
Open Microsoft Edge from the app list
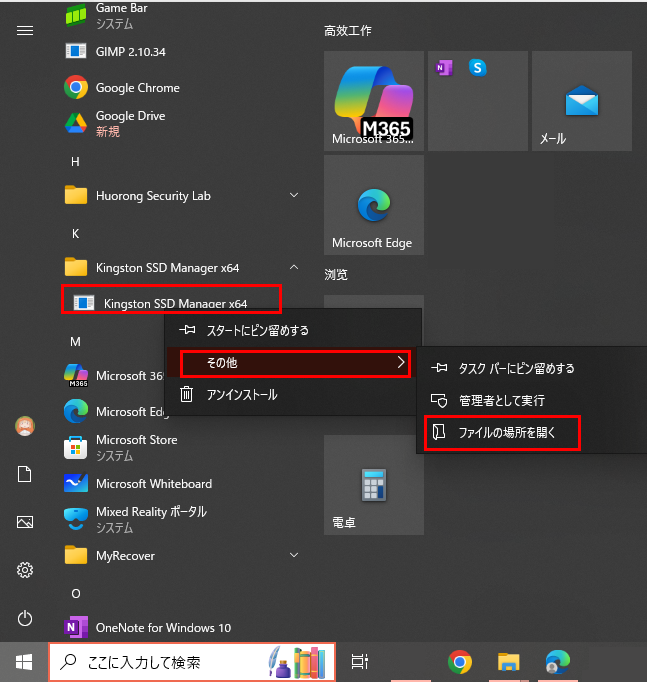point(115,411)
